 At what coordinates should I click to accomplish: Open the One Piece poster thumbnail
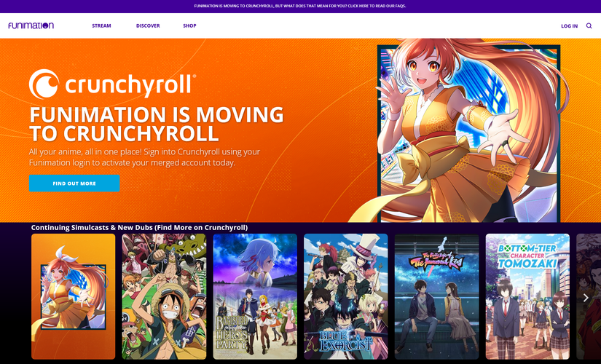click(x=164, y=296)
